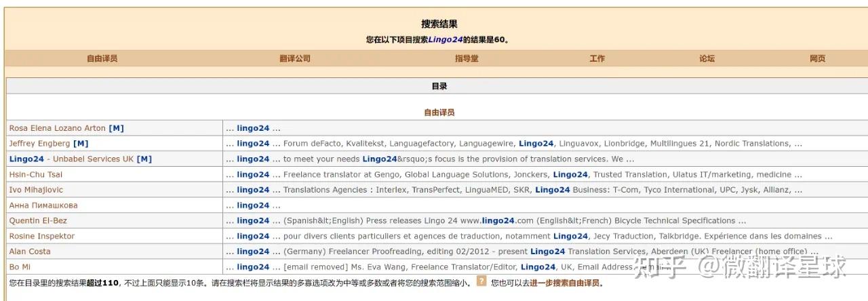Viewport: 868px width, 301px height.
Task: Open Alan Costa's profile
Action: tap(30, 252)
